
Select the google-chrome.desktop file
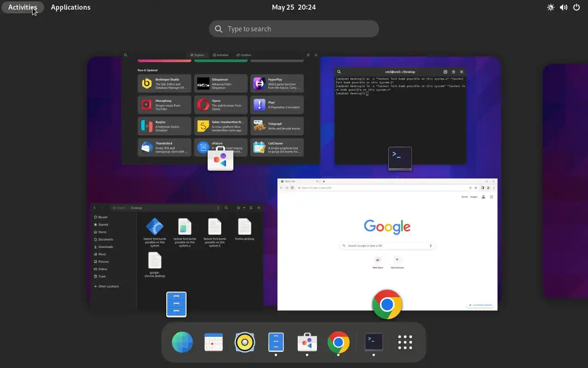coord(155,264)
